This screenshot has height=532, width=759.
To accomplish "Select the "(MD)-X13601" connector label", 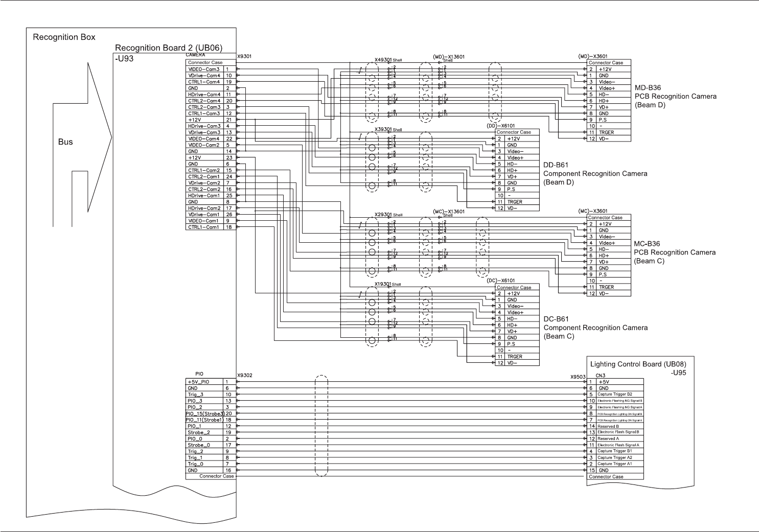I will click(x=449, y=56).
